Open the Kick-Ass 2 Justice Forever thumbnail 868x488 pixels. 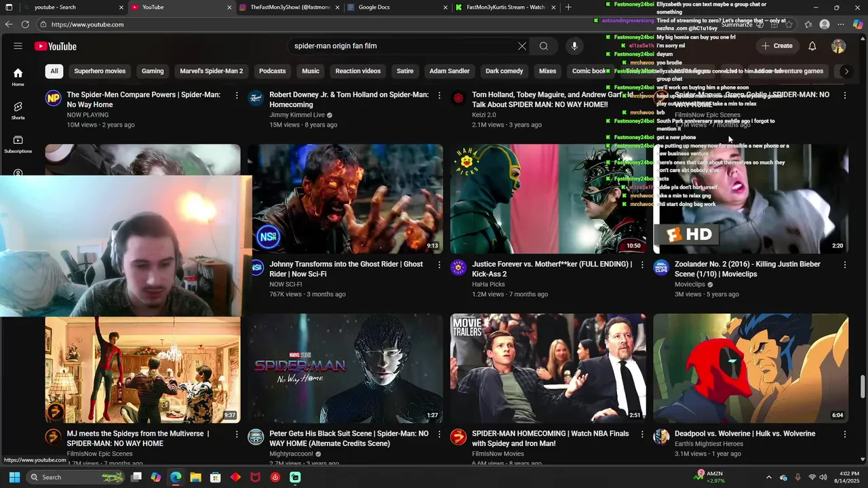pyautogui.click(x=548, y=199)
